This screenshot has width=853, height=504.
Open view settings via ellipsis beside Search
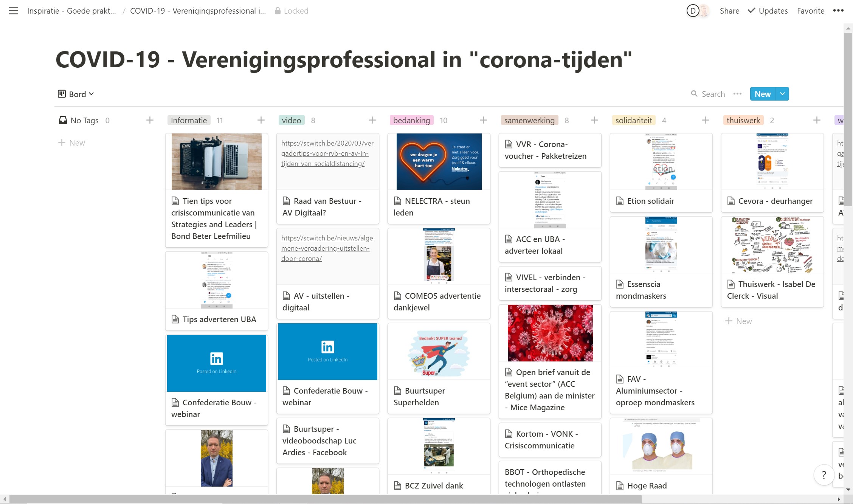(737, 93)
